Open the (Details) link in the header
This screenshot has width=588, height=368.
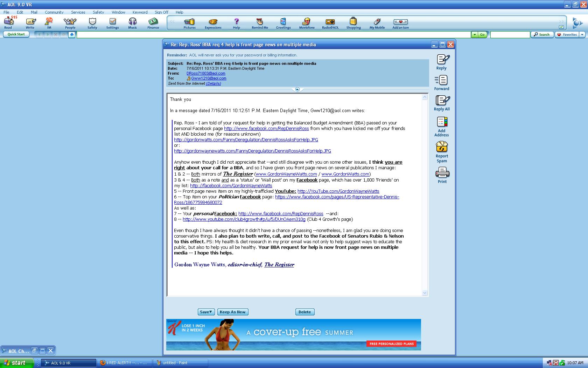click(x=213, y=83)
